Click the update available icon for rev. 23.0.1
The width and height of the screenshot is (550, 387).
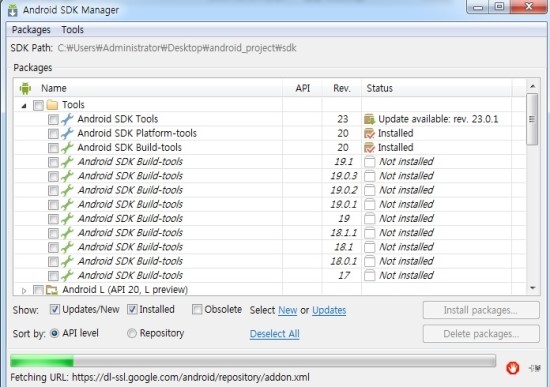369,119
